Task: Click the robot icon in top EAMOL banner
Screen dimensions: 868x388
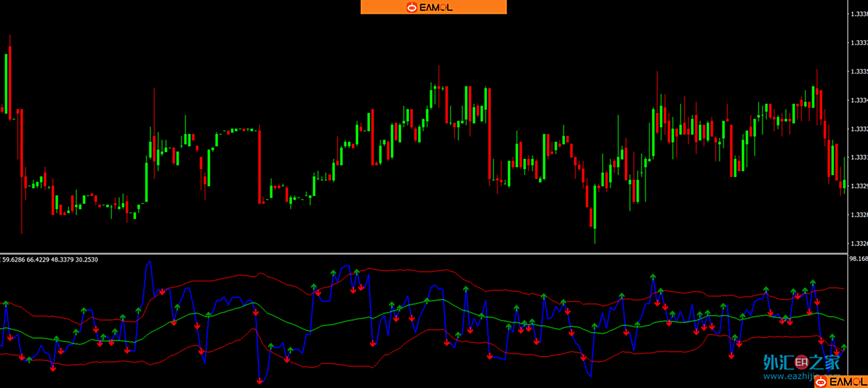Action: click(x=412, y=7)
